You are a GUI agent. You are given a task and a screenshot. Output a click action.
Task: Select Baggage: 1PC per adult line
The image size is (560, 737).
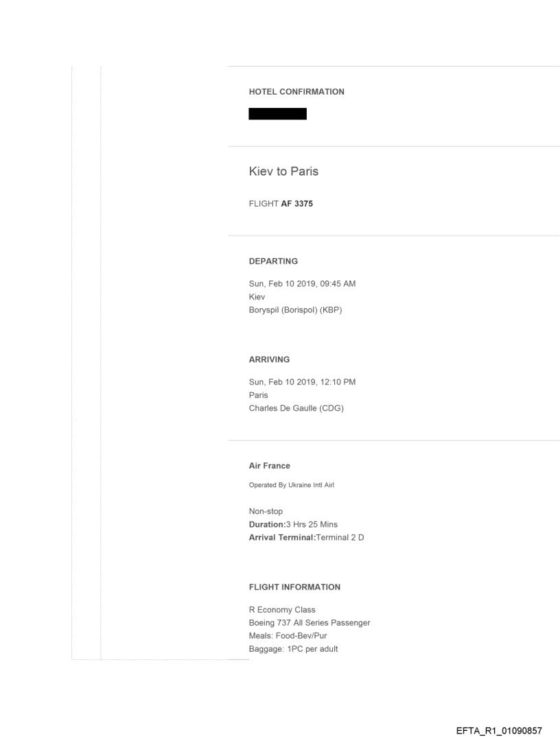point(293,648)
